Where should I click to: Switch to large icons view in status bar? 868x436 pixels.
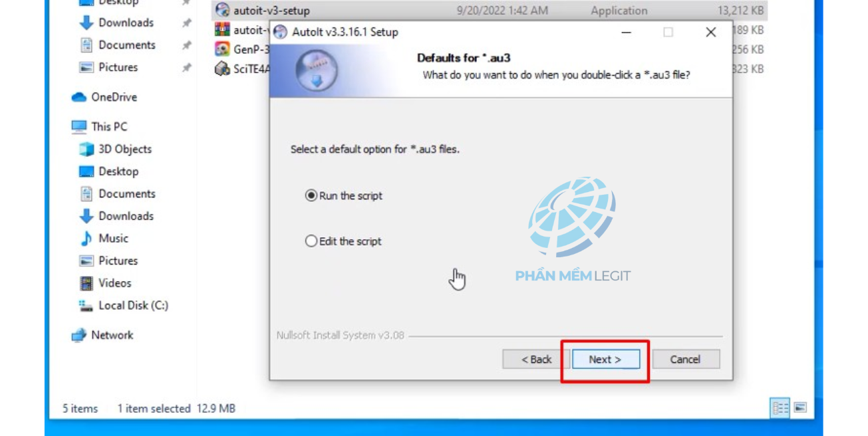[x=800, y=407]
